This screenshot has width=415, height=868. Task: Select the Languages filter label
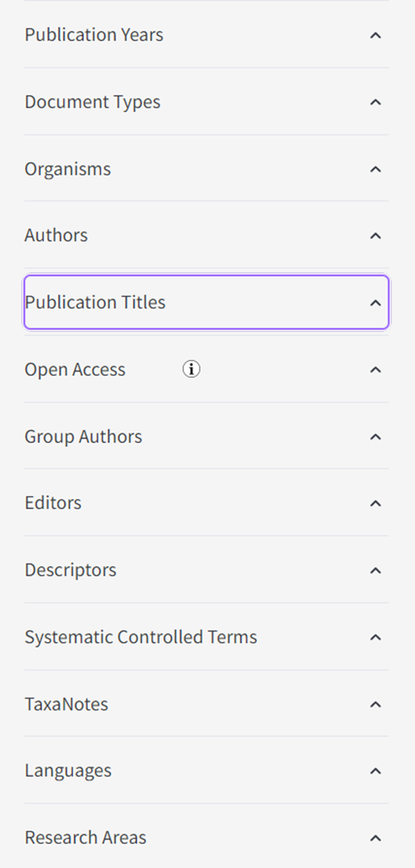68,770
